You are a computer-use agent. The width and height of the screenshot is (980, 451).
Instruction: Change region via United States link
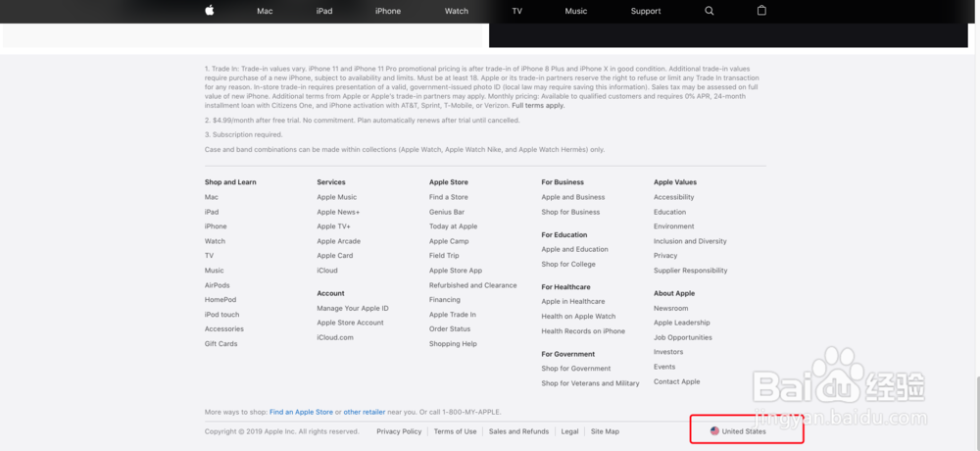pos(744,431)
